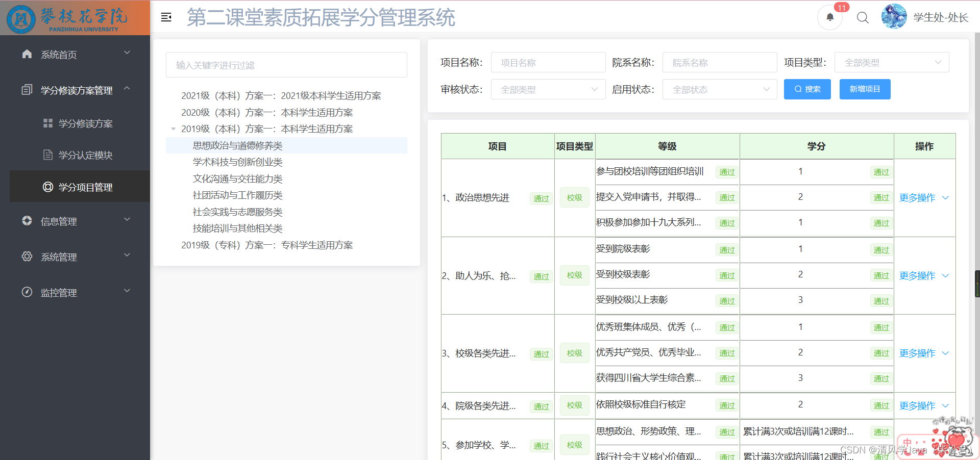
Task: Click the icon beside 学分修读方案管理
Action: (27, 90)
